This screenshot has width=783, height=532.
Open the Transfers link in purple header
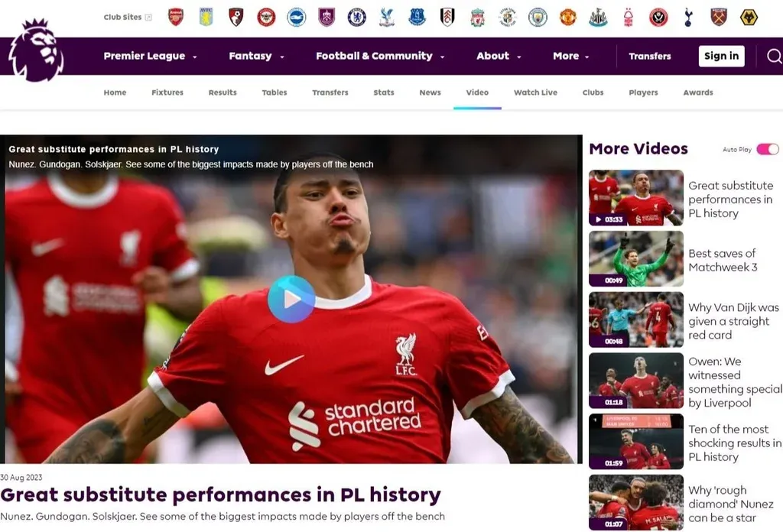click(x=649, y=56)
